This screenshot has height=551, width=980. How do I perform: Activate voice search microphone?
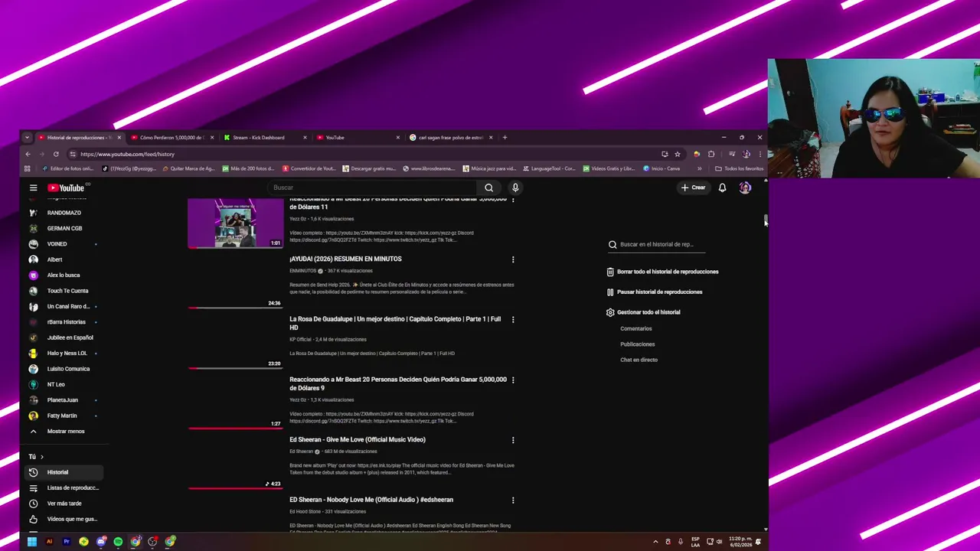[x=515, y=187]
